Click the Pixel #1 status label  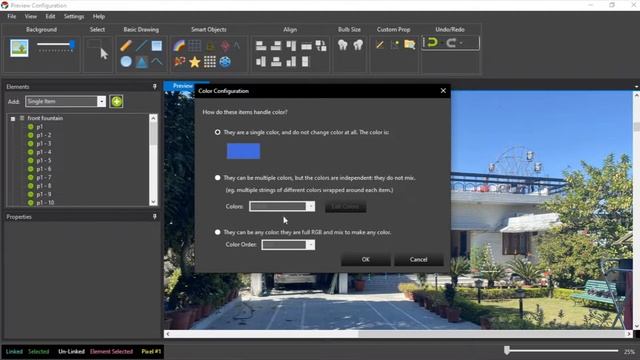click(151, 351)
